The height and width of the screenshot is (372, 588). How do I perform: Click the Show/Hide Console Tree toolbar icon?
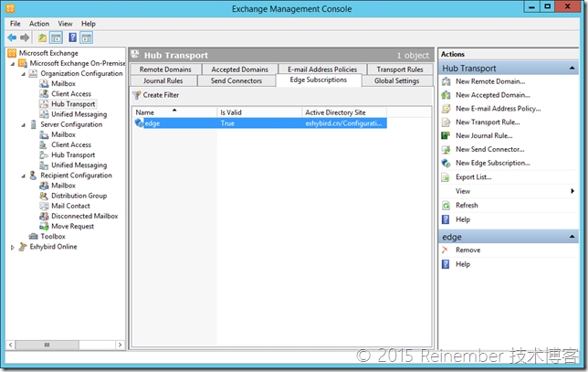click(x=57, y=37)
